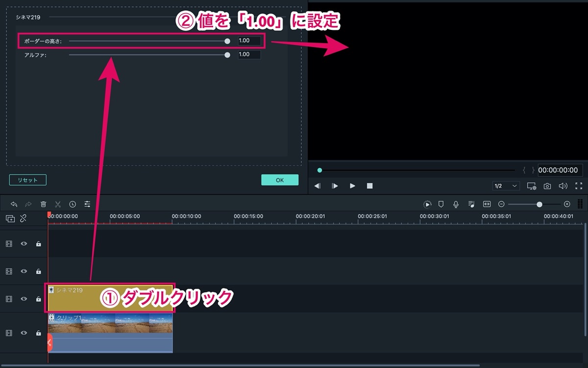Record voiceover with the microphone icon

click(456, 204)
